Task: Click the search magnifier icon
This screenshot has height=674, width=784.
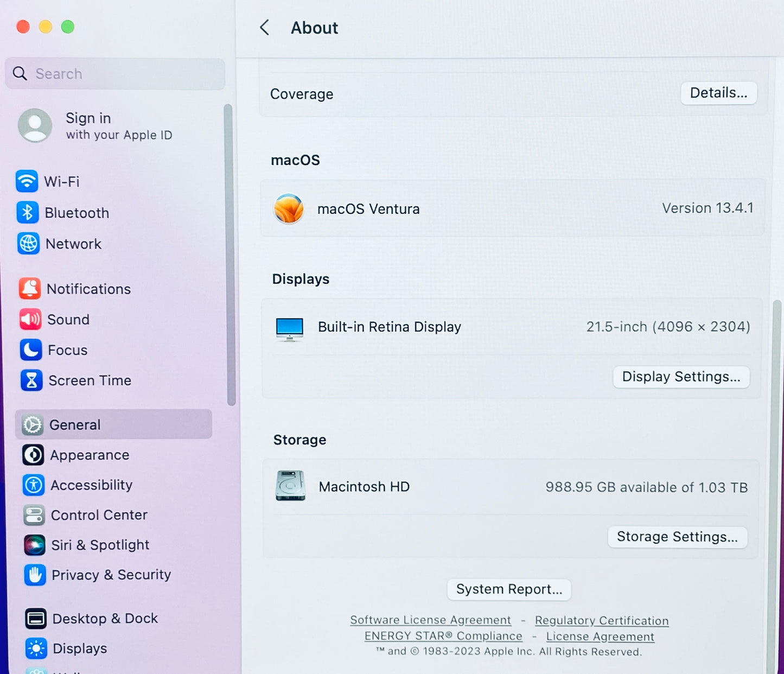Action: (x=20, y=73)
